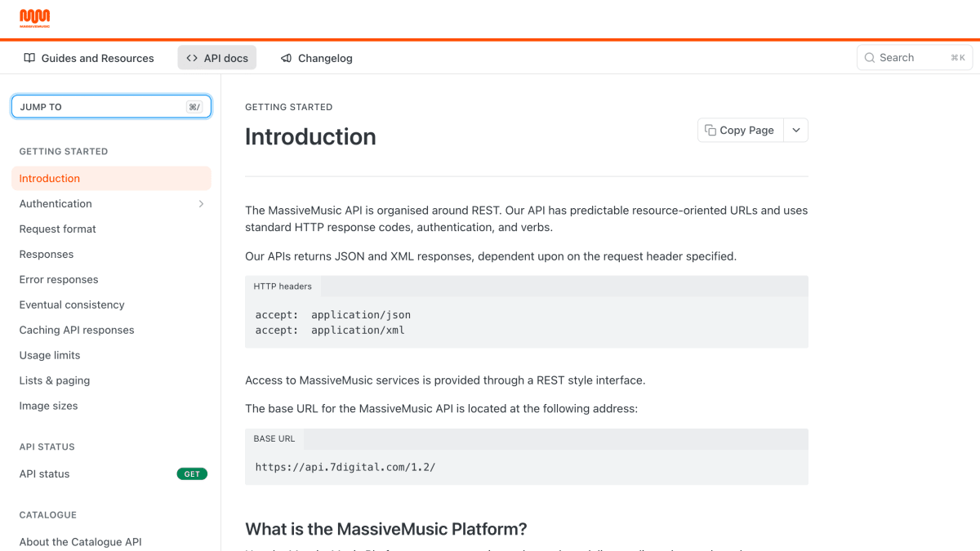The height and width of the screenshot is (551, 980).
Task: Open the Changelog tab
Action: 316,58
